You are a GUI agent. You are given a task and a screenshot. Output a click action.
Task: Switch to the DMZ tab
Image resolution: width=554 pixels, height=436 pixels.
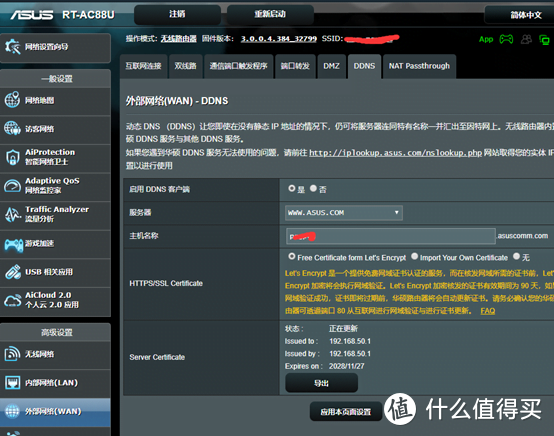[x=331, y=66]
